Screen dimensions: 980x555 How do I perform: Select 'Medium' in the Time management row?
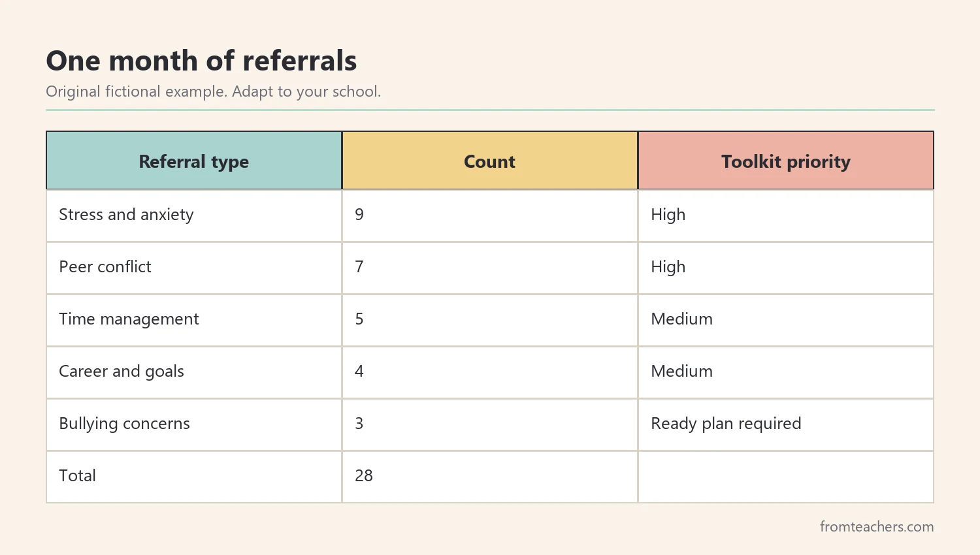tap(786, 320)
